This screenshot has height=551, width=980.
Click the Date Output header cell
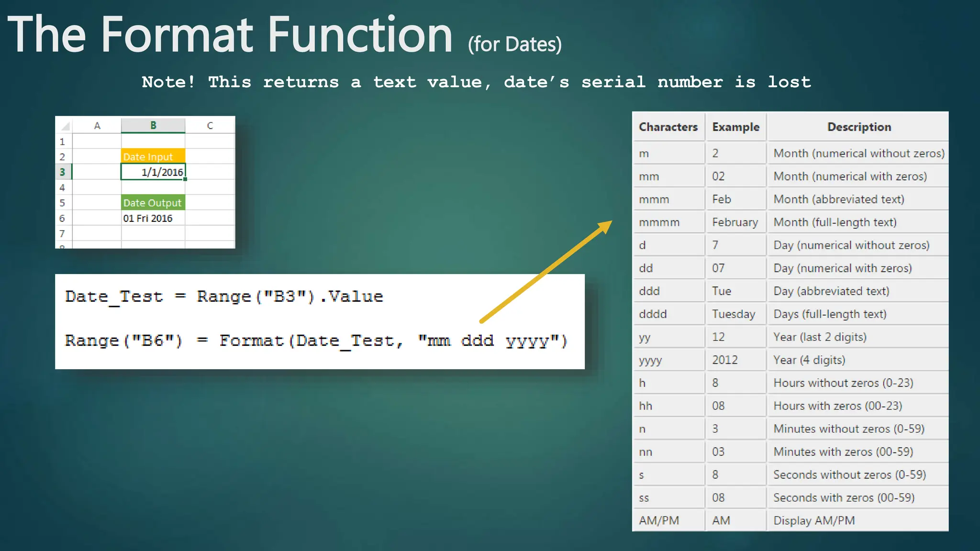tap(153, 202)
